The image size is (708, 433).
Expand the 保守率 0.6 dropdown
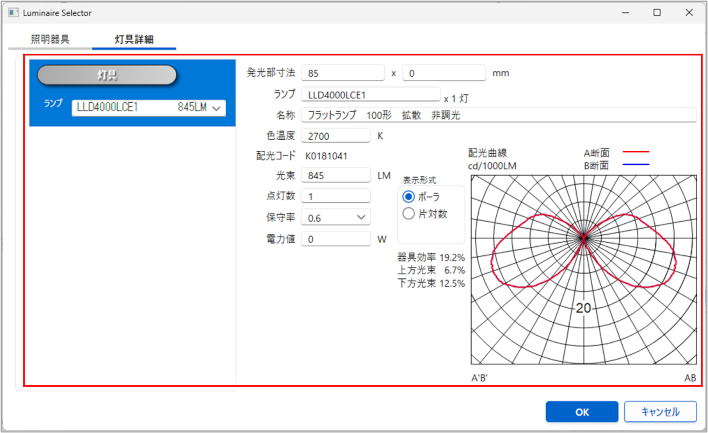(x=338, y=217)
